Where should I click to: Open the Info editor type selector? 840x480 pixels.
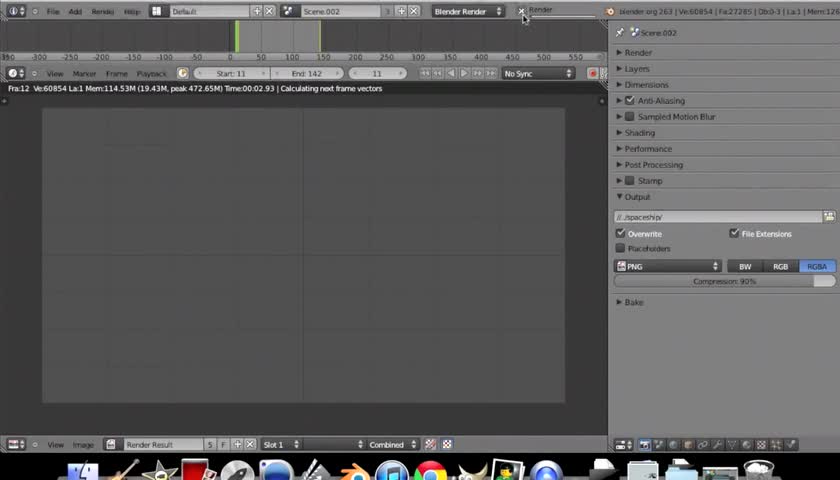point(16,11)
